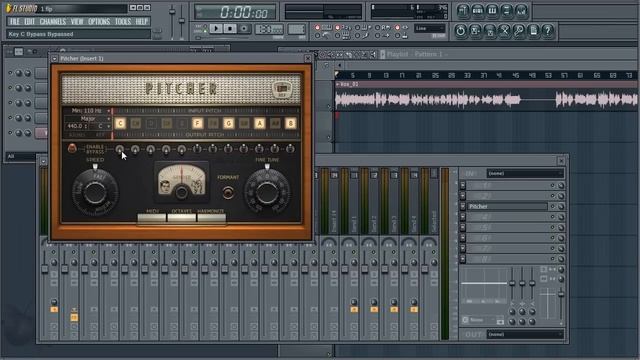Click the time display 0:00:00
This screenshot has height=360, width=640.
pos(244,13)
